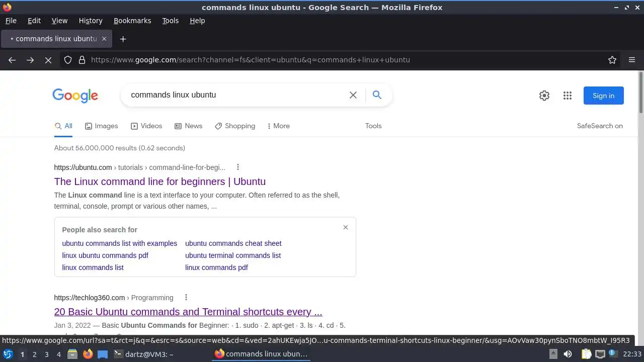Select virtual desktop 1

(x=22, y=354)
